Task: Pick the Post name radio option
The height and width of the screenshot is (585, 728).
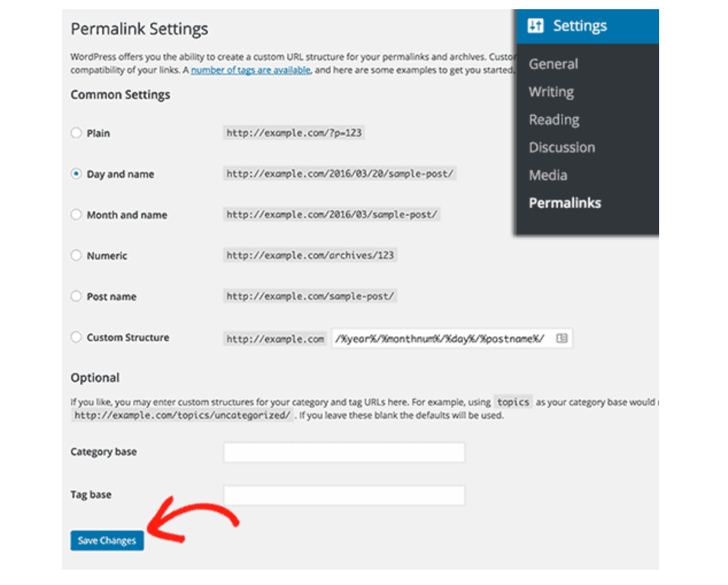Action: [x=76, y=296]
